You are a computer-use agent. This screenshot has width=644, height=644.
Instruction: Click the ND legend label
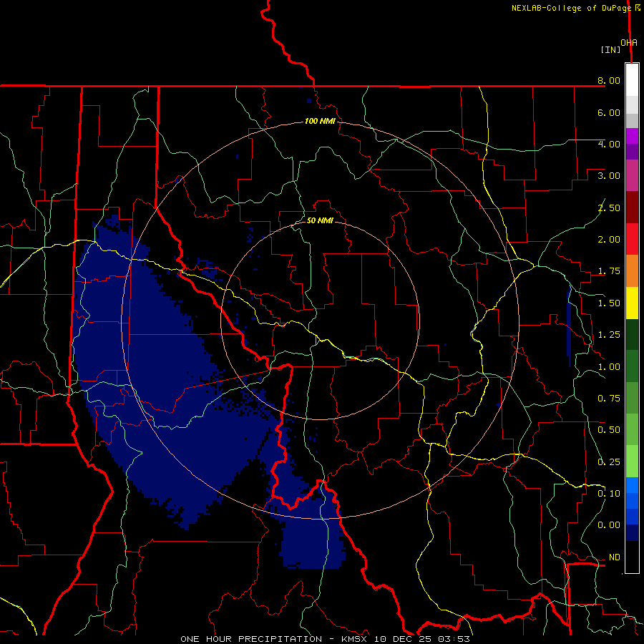(615, 557)
